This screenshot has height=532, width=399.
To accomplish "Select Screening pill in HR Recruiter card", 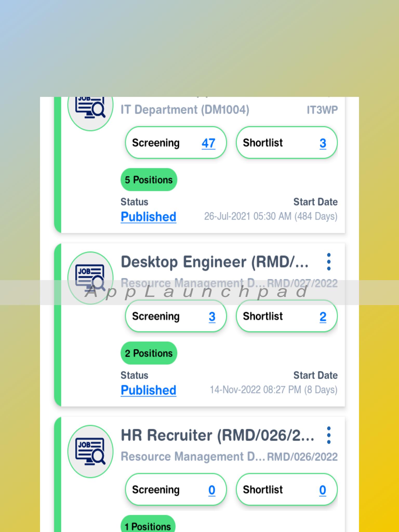I will (x=176, y=490).
